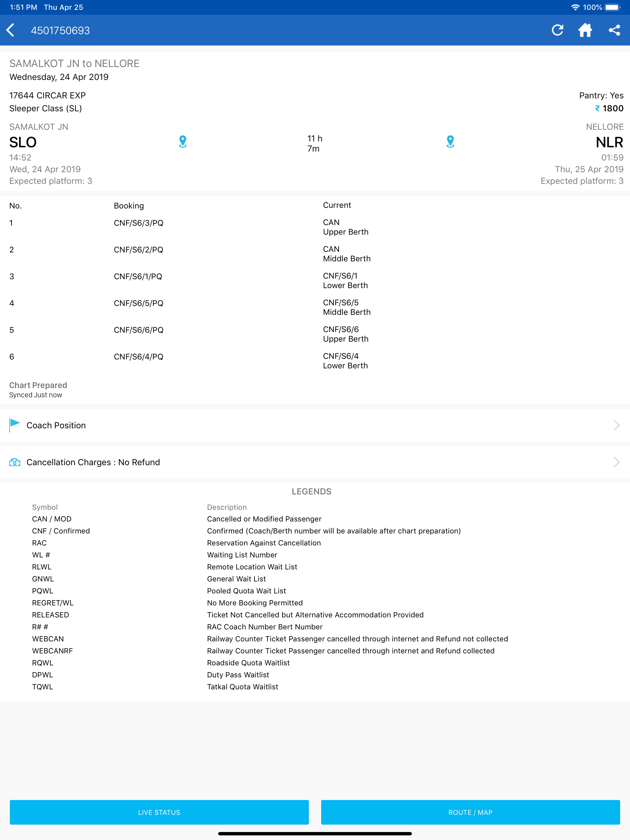This screenshot has height=840, width=630.
Task: Tap Nellore station location pin
Action: [x=450, y=142]
